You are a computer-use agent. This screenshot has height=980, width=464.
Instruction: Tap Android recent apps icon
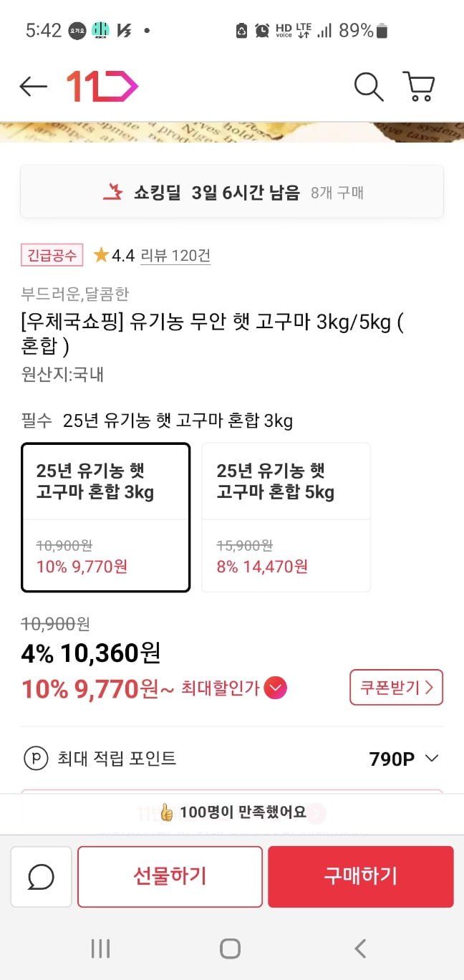pos(100,949)
